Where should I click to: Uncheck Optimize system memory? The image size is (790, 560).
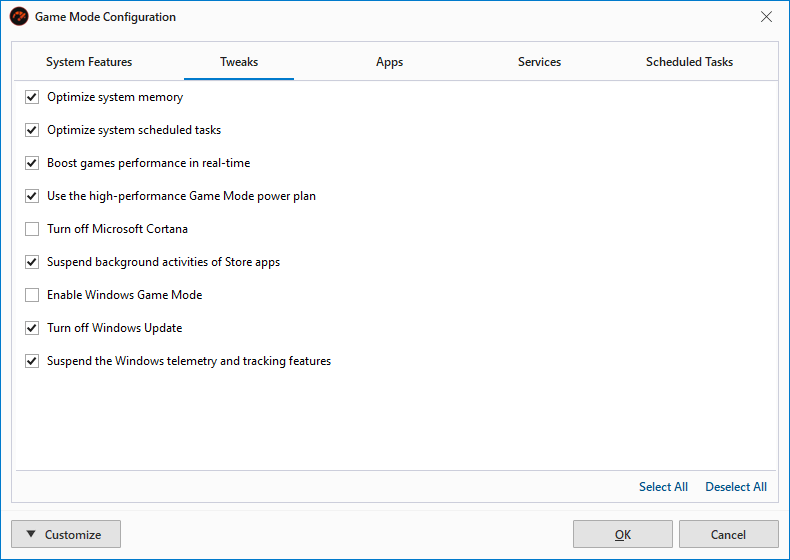click(32, 97)
